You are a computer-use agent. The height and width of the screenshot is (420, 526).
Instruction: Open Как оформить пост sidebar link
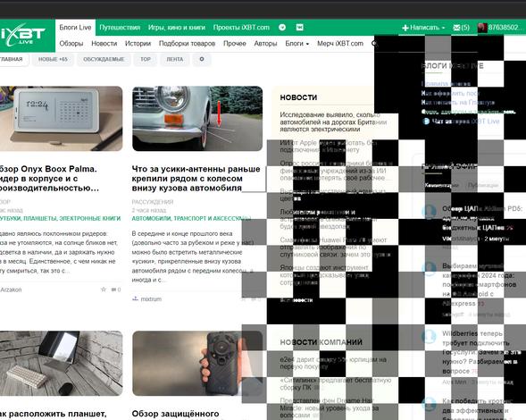tap(450, 93)
